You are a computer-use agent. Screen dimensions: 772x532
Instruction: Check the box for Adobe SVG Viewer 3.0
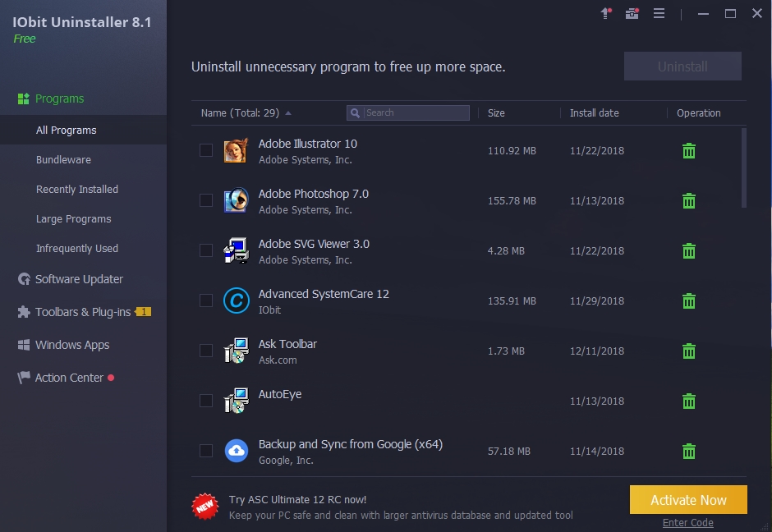pos(206,250)
